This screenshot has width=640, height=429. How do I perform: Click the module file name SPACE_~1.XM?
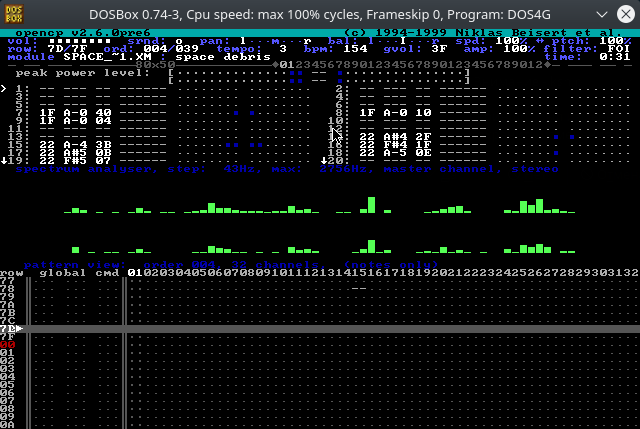tap(108, 57)
